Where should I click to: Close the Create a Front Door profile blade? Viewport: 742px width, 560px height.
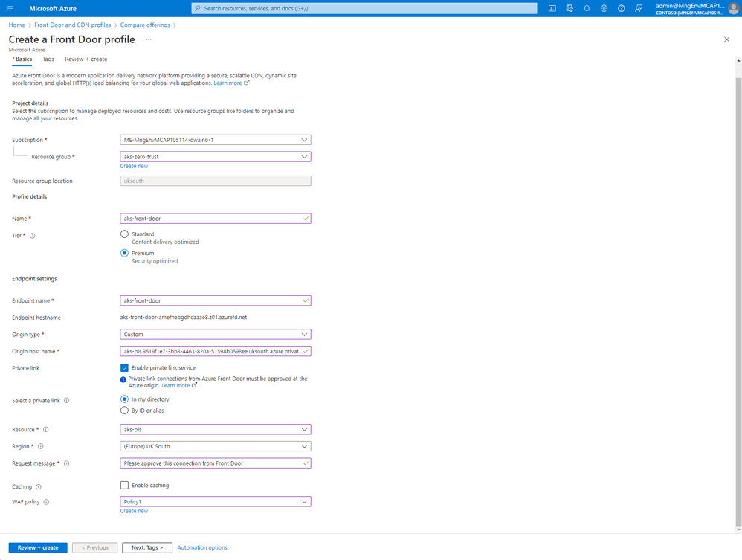pos(727,39)
